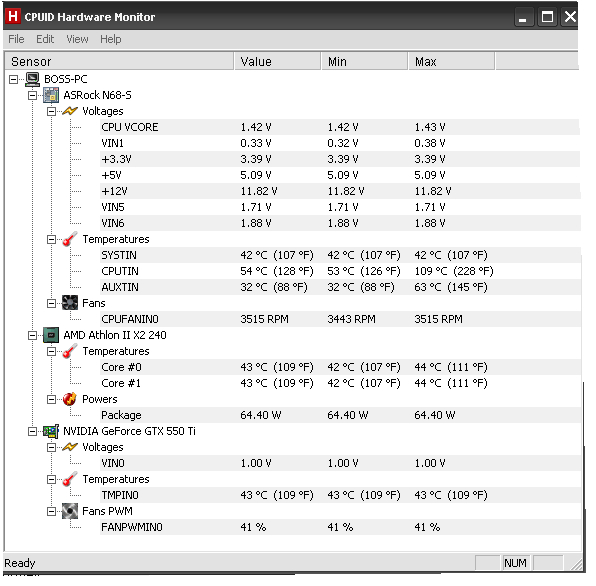This screenshot has width=596, height=586.
Task: Select the VIN1 voltage row
Action: [x=340, y=143]
